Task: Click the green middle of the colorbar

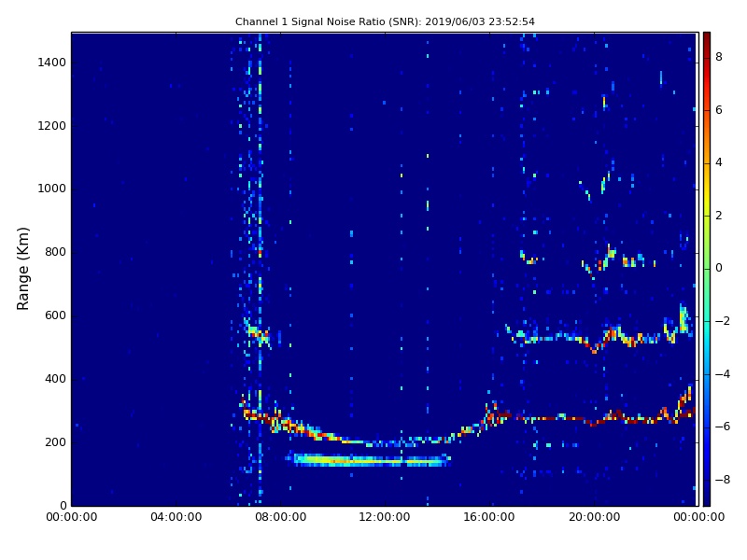Action: click(707, 269)
